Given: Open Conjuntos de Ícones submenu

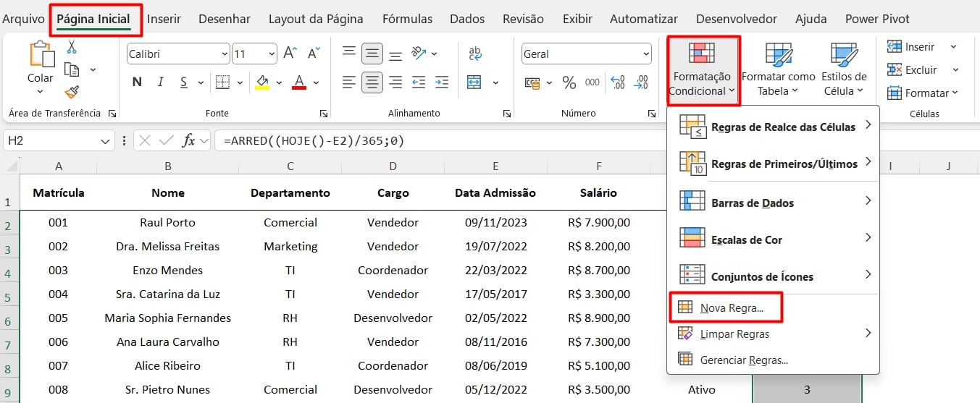Looking at the screenshot, I should point(774,276).
